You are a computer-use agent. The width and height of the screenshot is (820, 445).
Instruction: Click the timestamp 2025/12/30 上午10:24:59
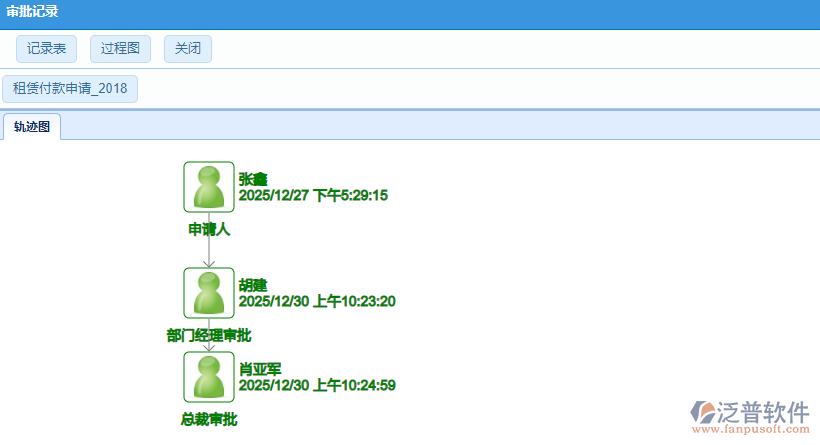(x=317, y=385)
